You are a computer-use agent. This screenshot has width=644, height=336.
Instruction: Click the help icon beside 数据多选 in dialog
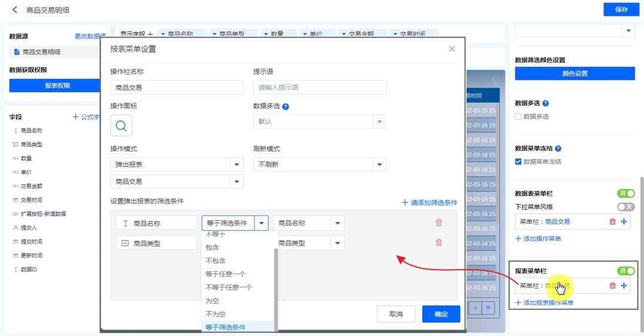click(x=286, y=107)
